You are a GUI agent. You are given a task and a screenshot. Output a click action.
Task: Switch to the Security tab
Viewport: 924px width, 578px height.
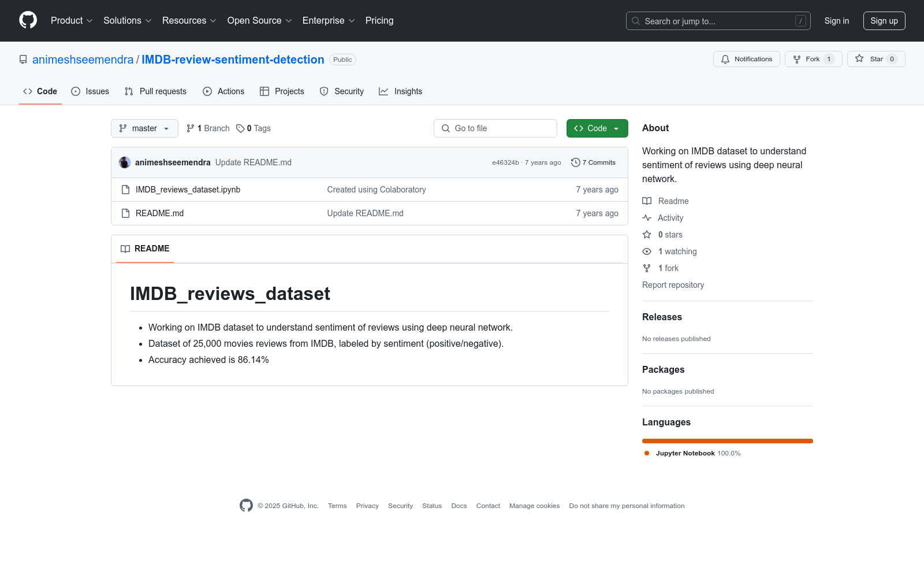(x=342, y=91)
